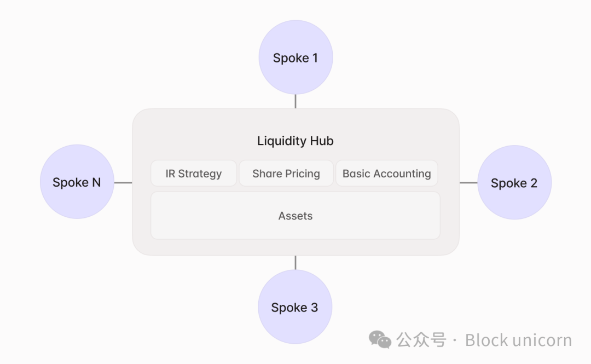
Task: Click the Liquidity Hub title text
Action: click(x=296, y=141)
